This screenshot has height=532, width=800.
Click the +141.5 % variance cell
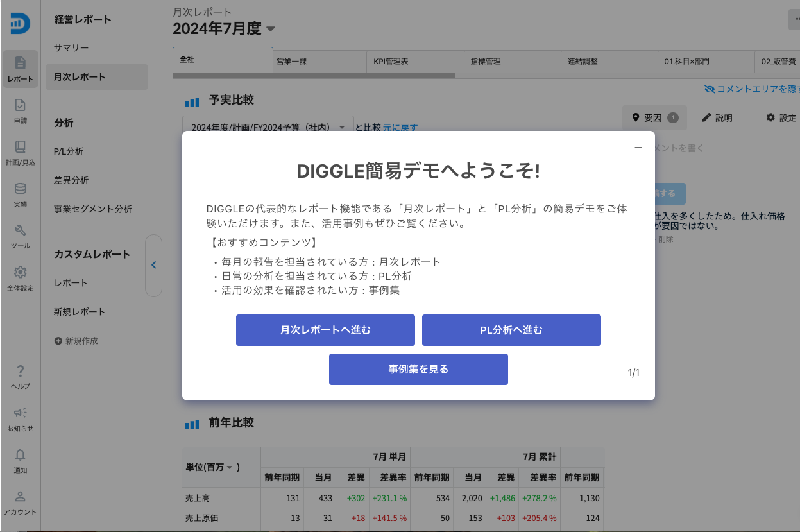[389, 518]
